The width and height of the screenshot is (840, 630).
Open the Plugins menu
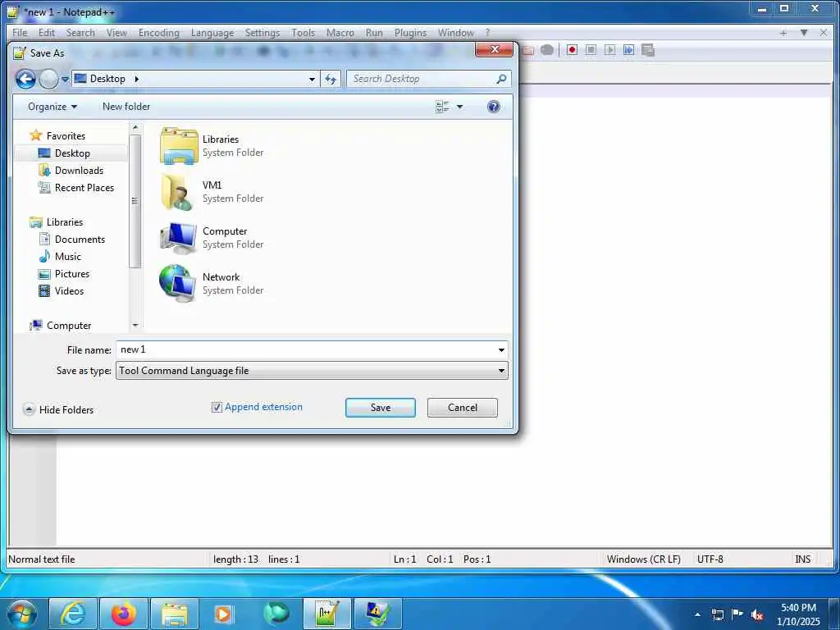pos(410,33)
